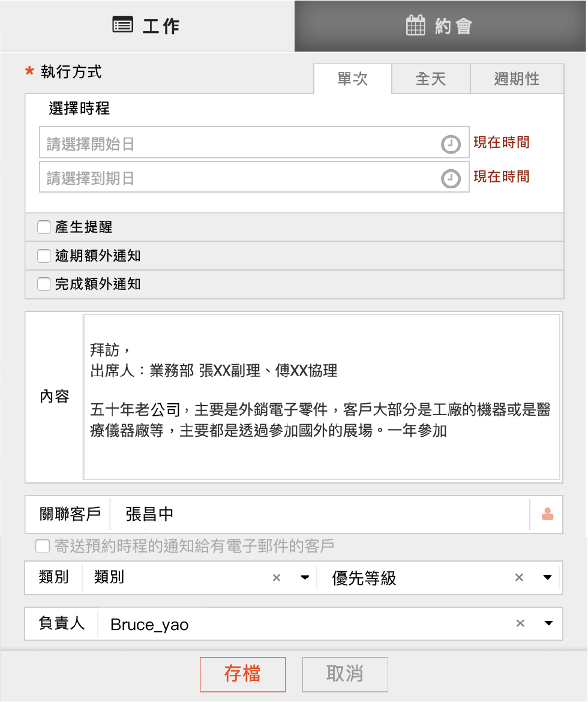588x702 pixels.
Task: Click the 取消 cancel button
Action: pos(345,674)
